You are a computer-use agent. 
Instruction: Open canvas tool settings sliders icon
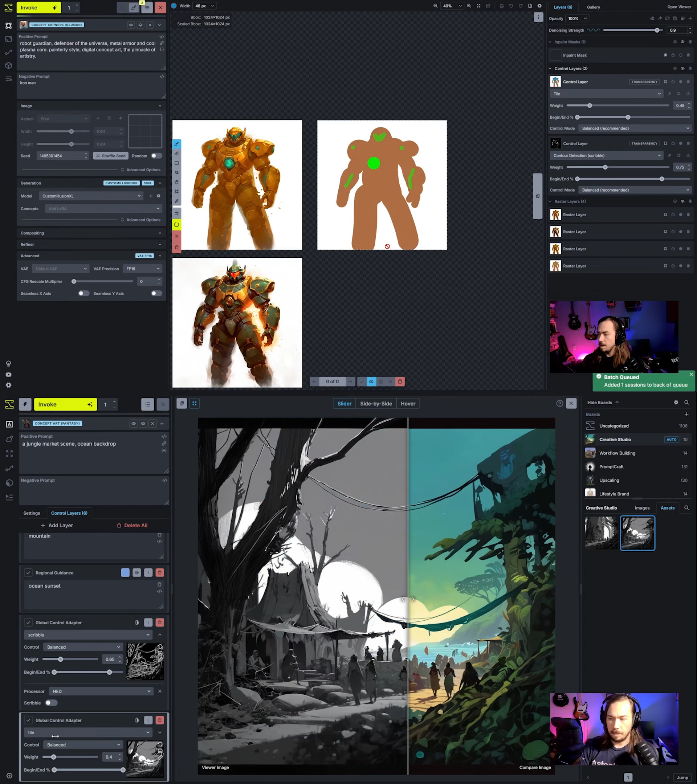176,213
